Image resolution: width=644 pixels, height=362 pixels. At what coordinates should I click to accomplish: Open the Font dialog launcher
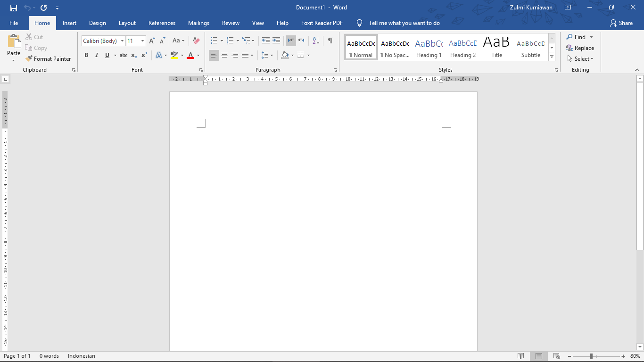[202, 70]
